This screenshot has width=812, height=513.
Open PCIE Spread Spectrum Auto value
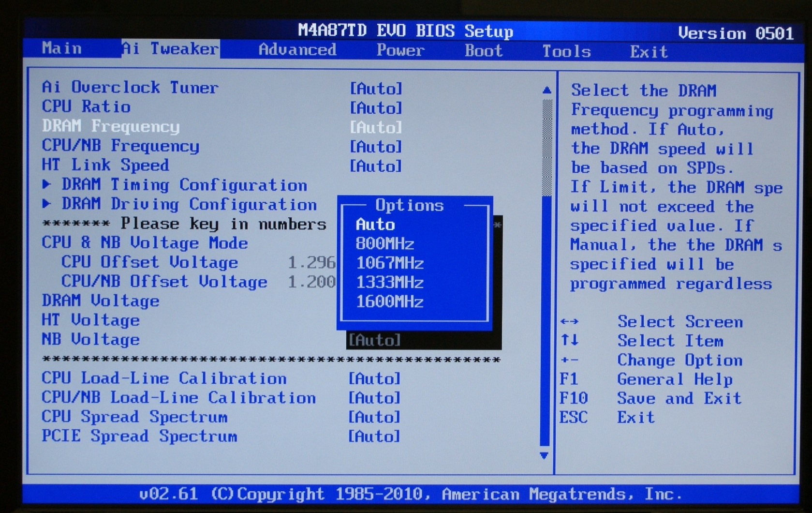[x=375, y=437]
